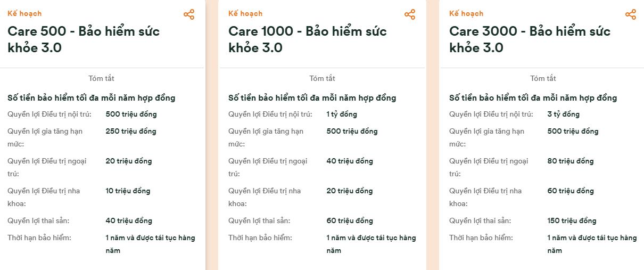Click the Kế hoạch label above Care 1000
The width and height of the screenshot is (644, 270).
[245, 13]
